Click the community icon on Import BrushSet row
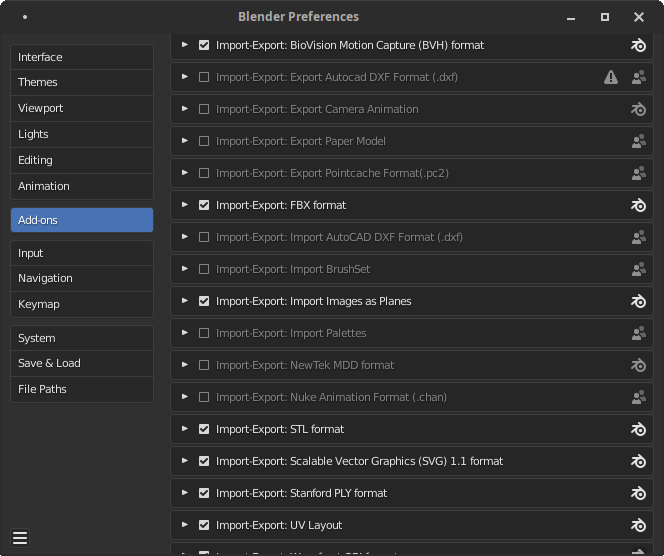 638,269
